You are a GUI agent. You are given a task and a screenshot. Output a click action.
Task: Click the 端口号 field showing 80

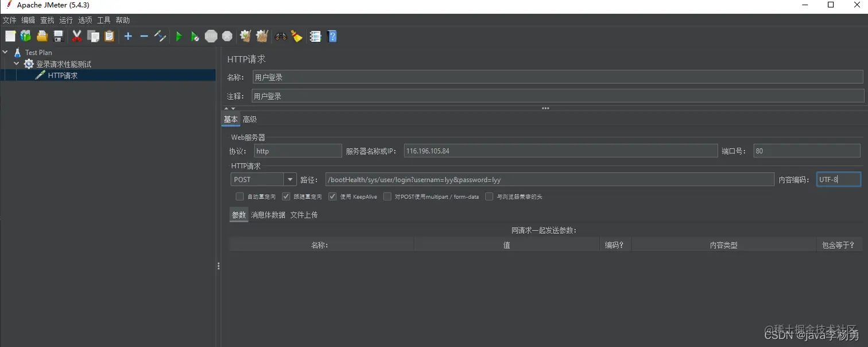click(x=807, y=151)
